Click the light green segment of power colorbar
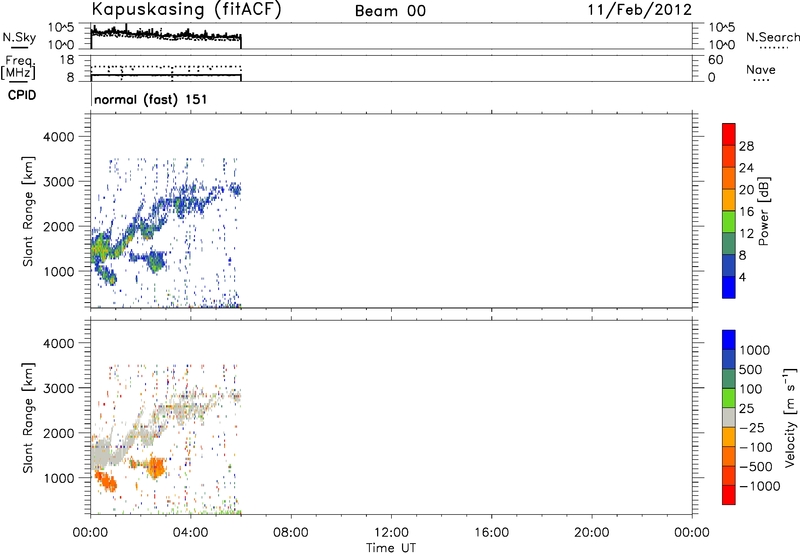Screen dimensions: 800x554 729,221
